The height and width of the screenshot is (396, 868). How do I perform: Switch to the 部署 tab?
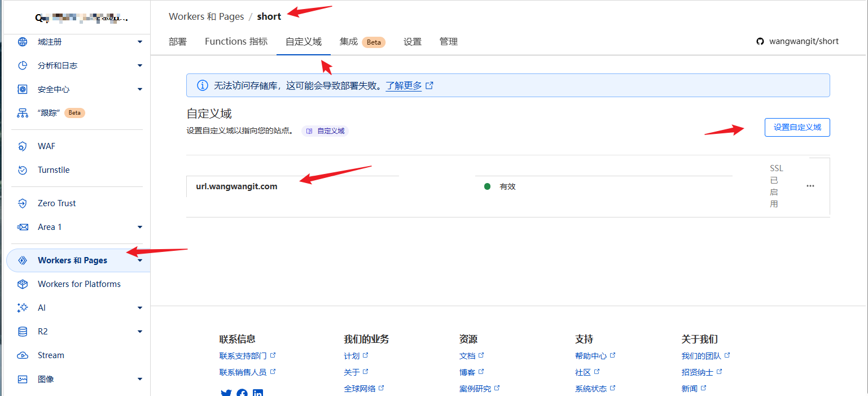tap(178, 41)
